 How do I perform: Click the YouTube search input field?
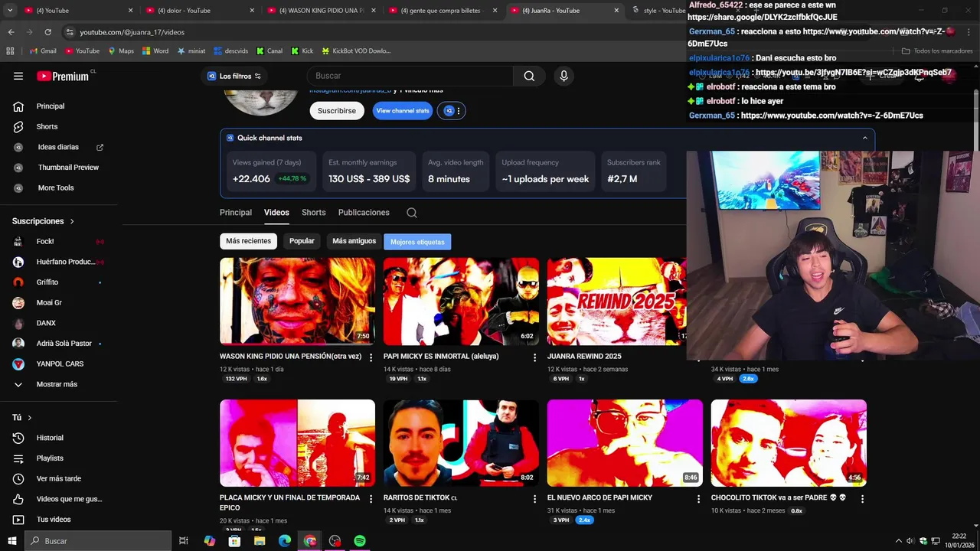pos(410,76)
